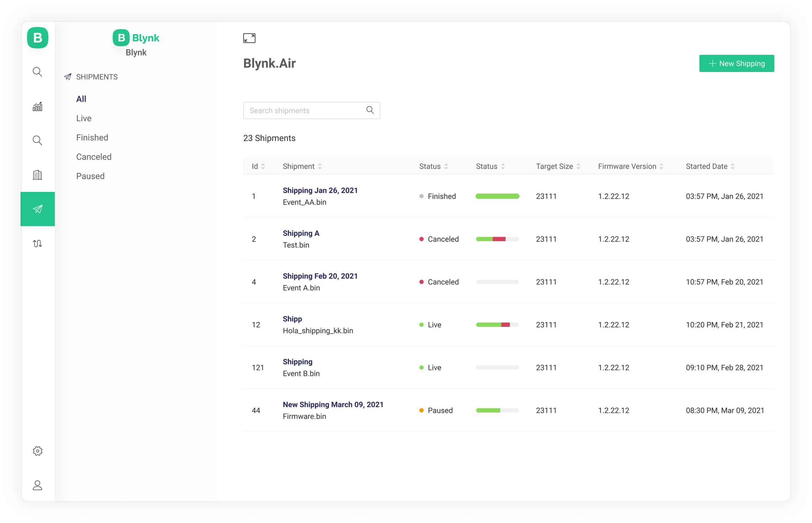Select the Blynk.Air paper plane sidebar icon
The image size is (812, 523).
[x=37, y=209]
